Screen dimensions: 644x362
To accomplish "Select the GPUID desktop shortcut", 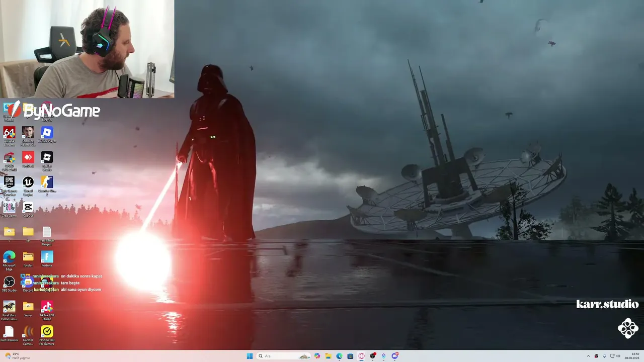I will (x=9, y=160).
